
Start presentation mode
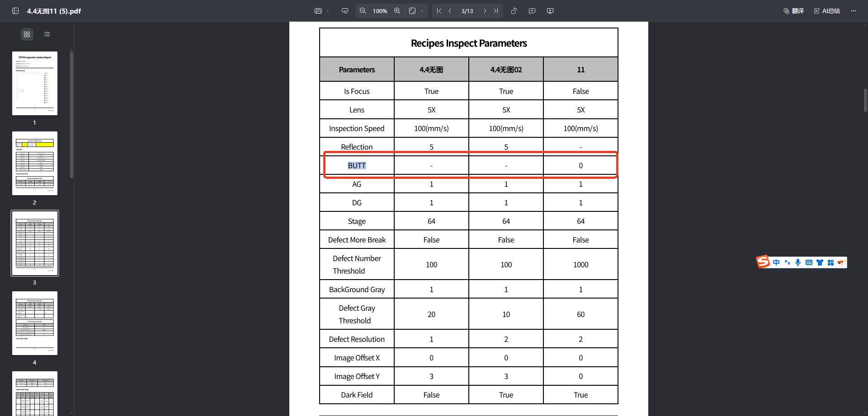point(550,11)
